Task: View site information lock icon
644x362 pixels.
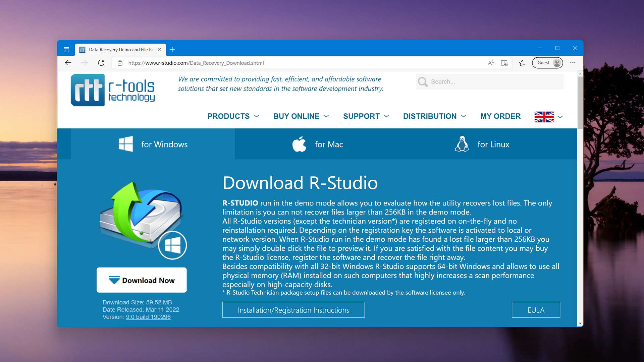Action: coord(120,63)
